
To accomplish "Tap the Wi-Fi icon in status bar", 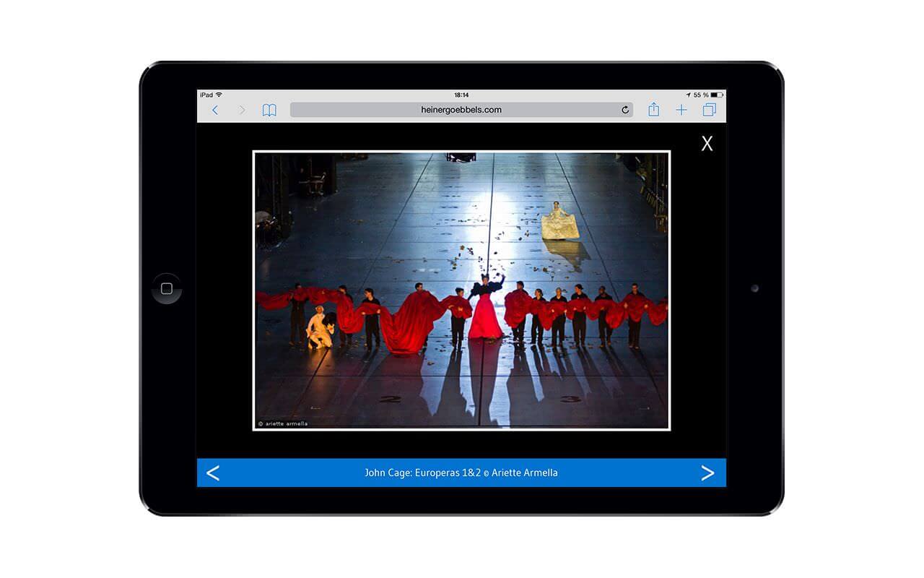I will pyautogui.click(x=219, y=95).
